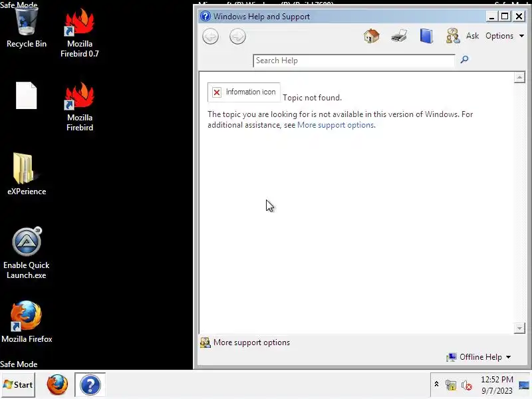Maximize the Help and Support window
Screen dimensions: 532x399
(505, 16)
